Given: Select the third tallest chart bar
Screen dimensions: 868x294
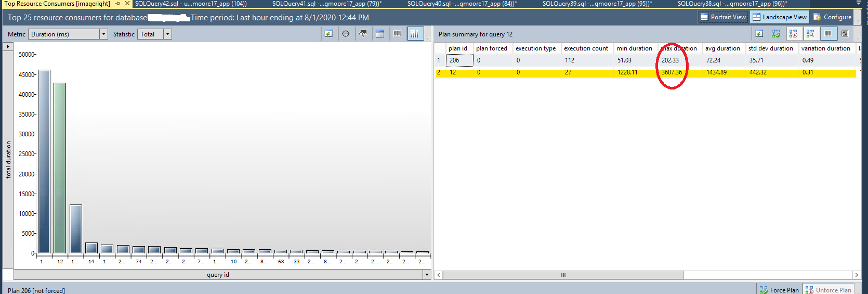Looking at the screenshot, I should [x=76, y=229].
